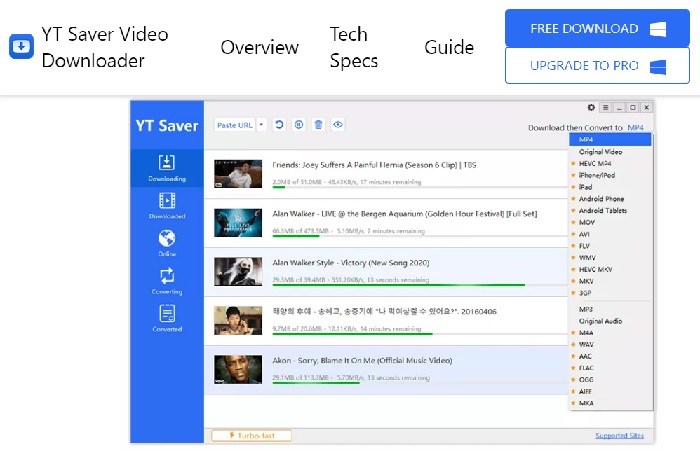Click the Akon Sorry download progress bar
The width and height of the screenshot is (700, 451).
[420, 383]
